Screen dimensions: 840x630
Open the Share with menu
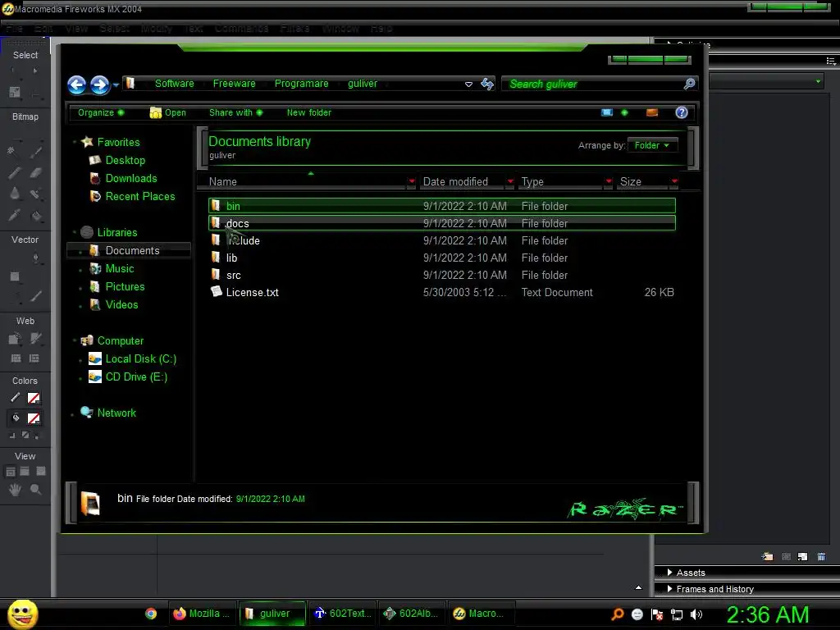click(235, 112)
